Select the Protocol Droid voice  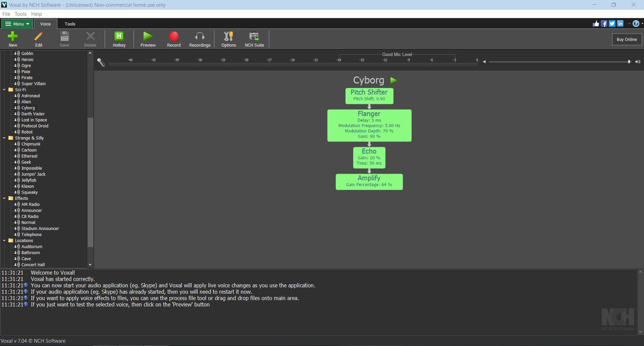35,126
